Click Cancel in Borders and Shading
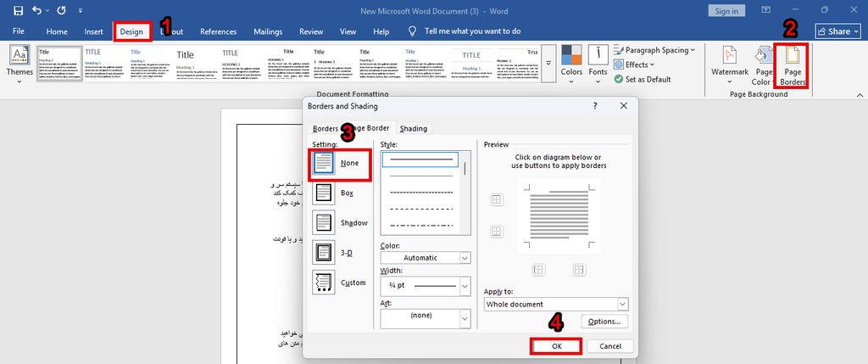 pos(610,346)
